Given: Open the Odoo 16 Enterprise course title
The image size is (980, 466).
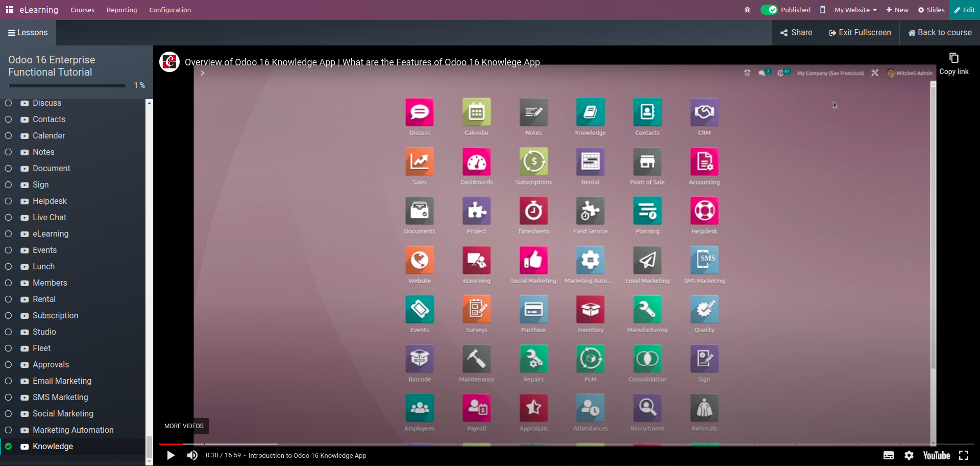Looking at the screenshot, I should click(x=52, y=66).
